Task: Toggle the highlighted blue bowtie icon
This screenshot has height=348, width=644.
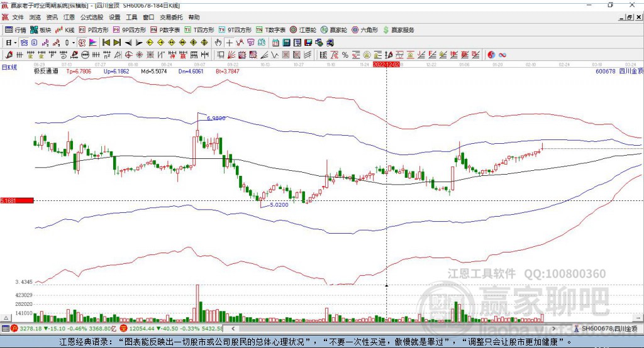Action: click(24, 43)
